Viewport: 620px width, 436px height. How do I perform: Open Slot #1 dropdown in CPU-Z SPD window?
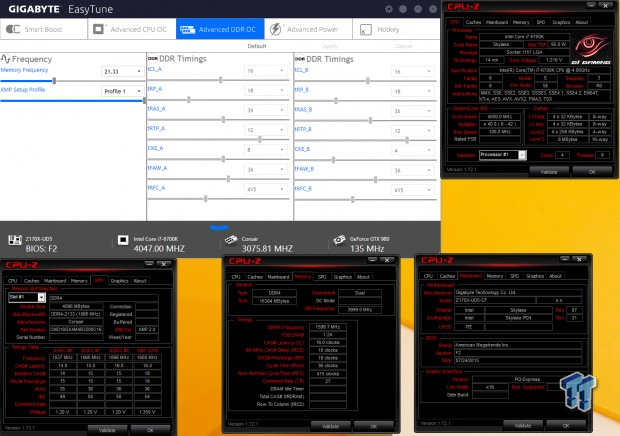(x=27, y=297)
